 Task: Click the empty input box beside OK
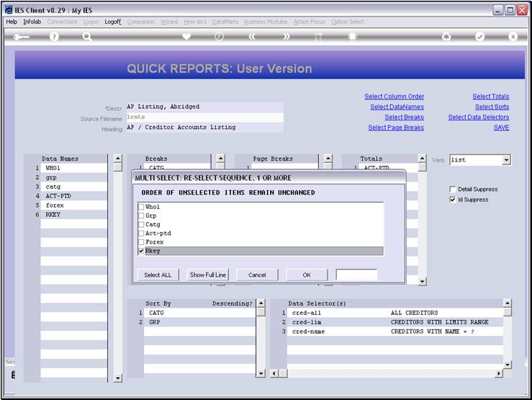coord(356,275)
